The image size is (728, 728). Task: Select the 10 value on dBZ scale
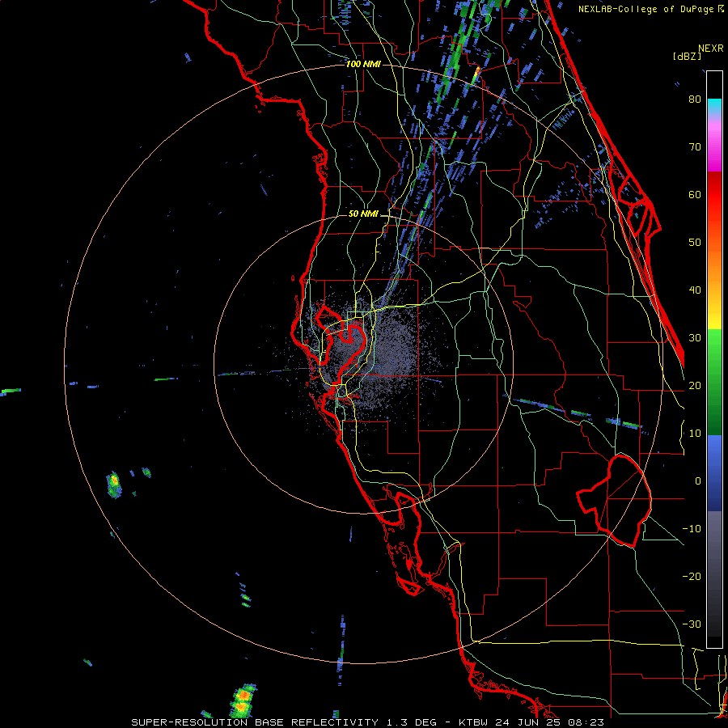tap(695, 434)
